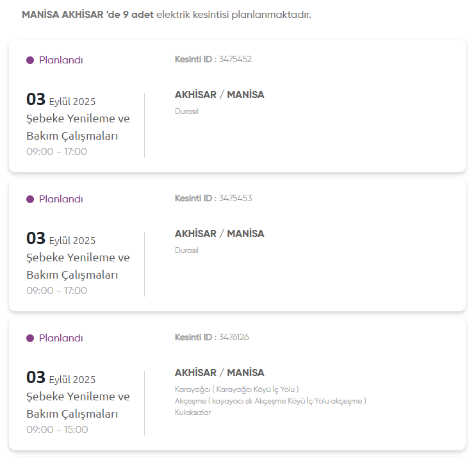Select the Akçeşme Köyü İç Yolu location line
The image size is (476, 458).
click(x=270, y=401)
